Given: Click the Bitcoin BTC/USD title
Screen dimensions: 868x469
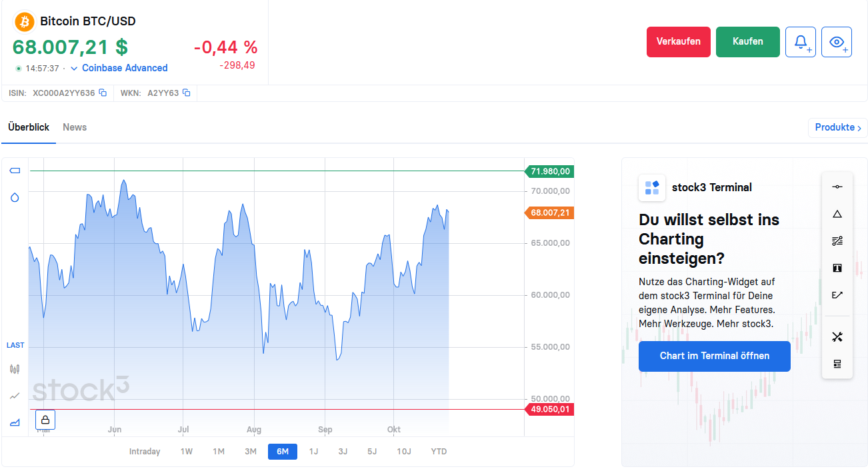Looking at the screenshot, I should (x=88, y=21).
